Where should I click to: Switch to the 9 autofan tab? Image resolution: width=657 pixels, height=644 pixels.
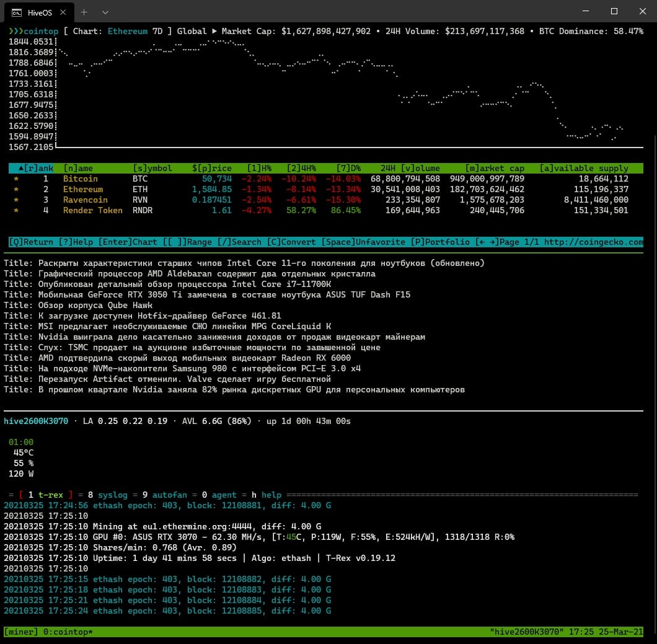point(165,495)
